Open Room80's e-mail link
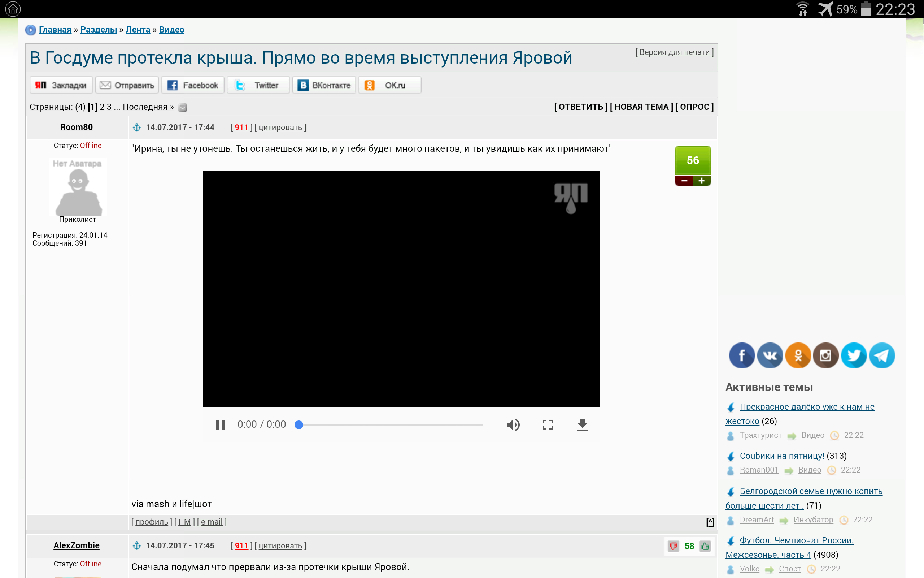The image size is (924, 578). 212,522
